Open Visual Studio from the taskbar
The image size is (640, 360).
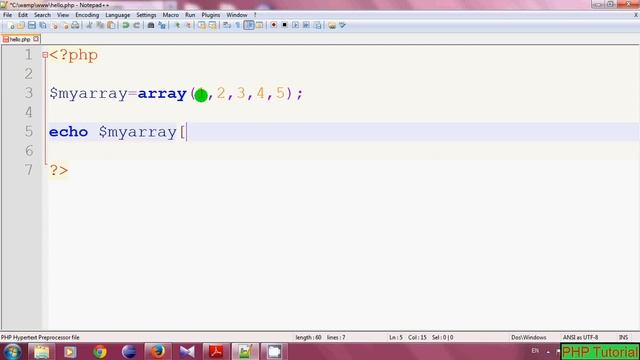tap(187, 351)
